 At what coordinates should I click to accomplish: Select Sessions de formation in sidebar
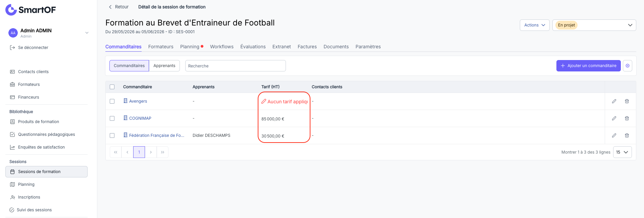pos(46,172)
